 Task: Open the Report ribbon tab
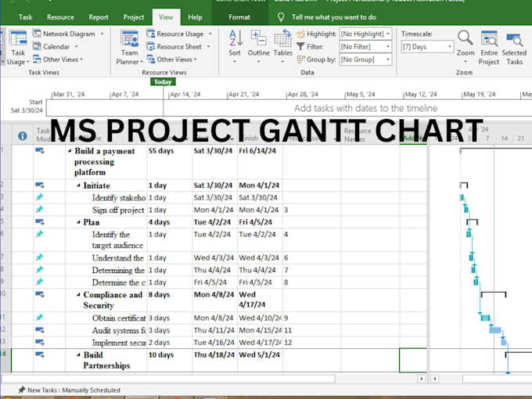[x=99, y=17]
